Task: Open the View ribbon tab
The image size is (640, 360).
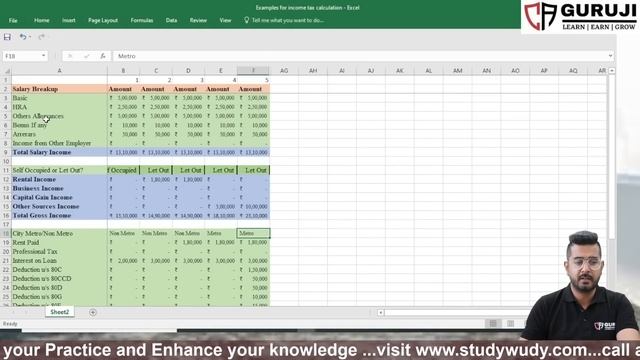Action: point(225,20)
